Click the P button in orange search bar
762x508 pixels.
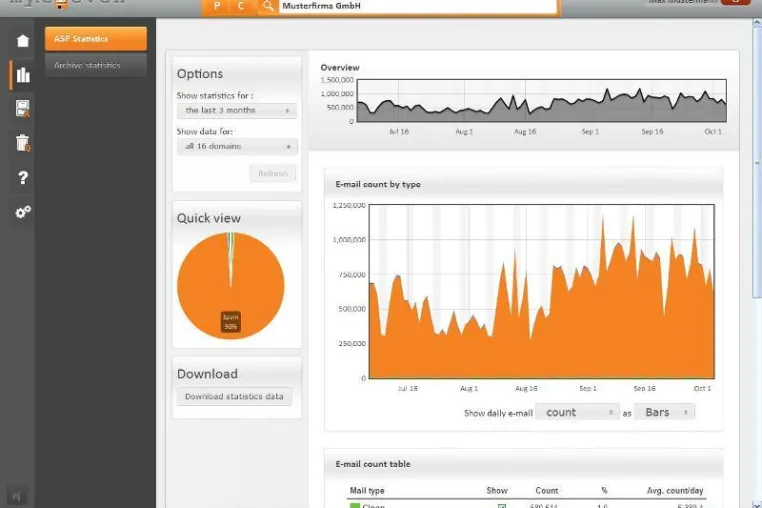[x=217, y=6]
